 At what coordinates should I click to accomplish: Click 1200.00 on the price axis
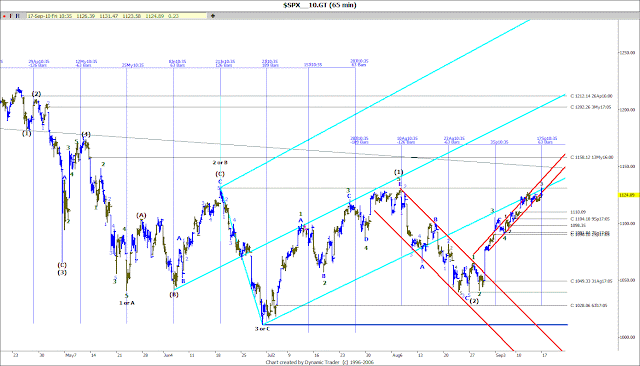(x=628, y=110)
